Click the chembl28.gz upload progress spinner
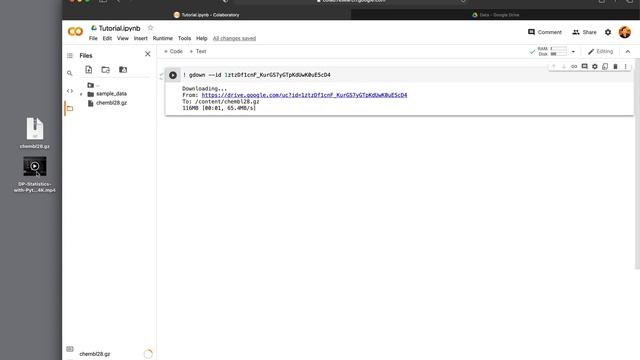This screenshot has height=360, width=640. click(x=148, y=354)
